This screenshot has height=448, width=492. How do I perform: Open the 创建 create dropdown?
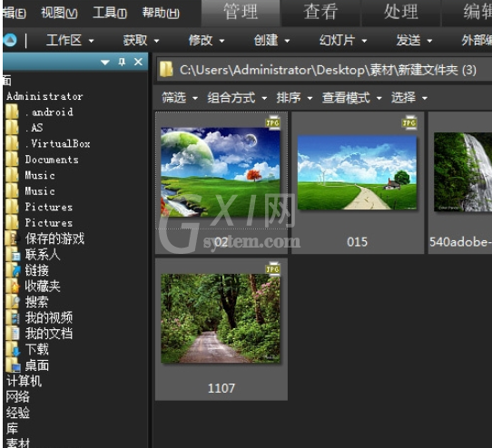(271, 40)
